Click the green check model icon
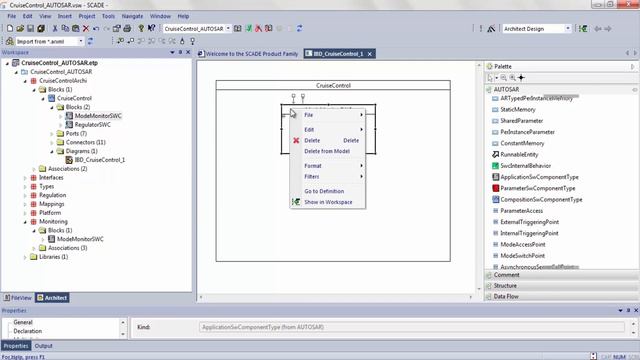 (x=248, y=28)
